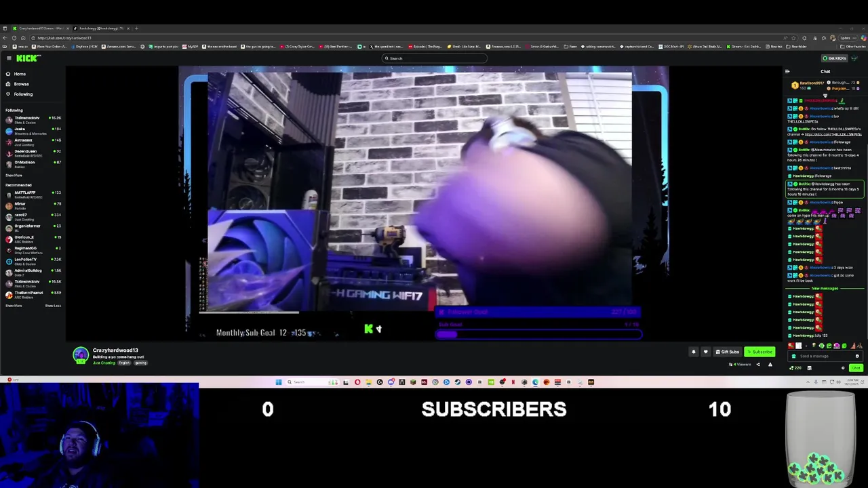Click share icon beside viewer count
Screen dimensions: 868x488
click(758, 365)
